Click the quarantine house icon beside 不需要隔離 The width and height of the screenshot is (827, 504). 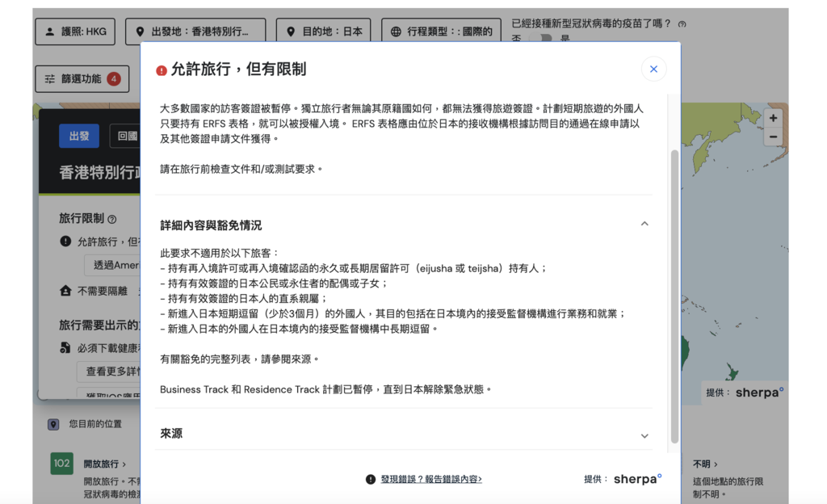click(65, 291)
